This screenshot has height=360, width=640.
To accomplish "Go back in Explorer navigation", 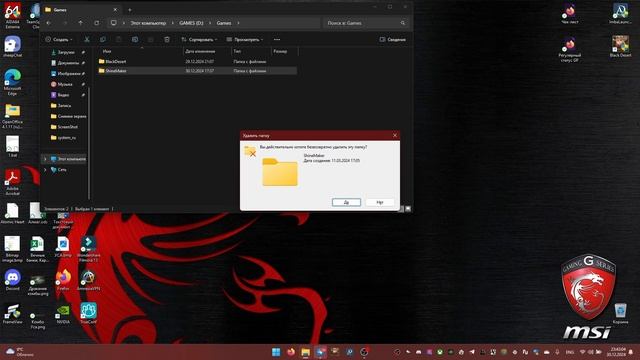I will click(49, 23).
